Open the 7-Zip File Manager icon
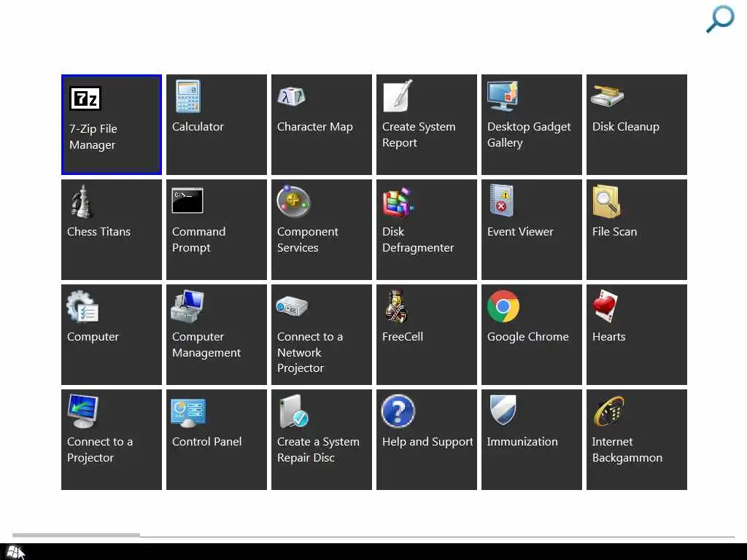747x560 pixels. coord(85,98)
